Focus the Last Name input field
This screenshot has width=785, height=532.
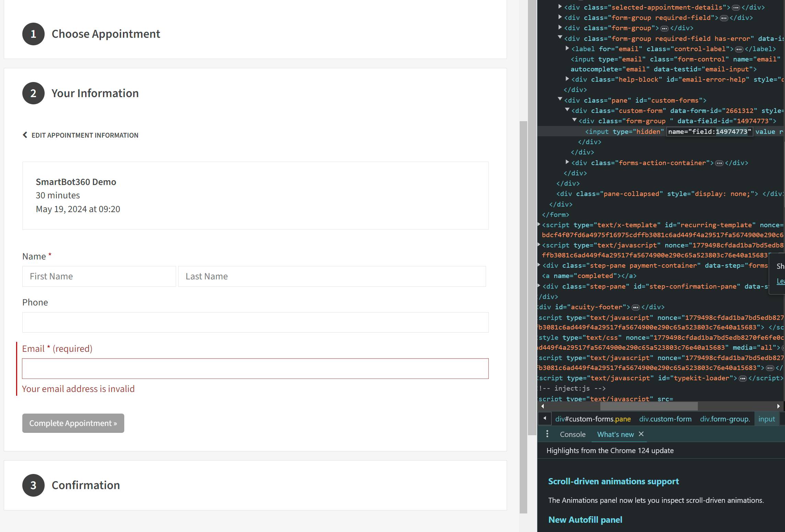pos(332,276)
